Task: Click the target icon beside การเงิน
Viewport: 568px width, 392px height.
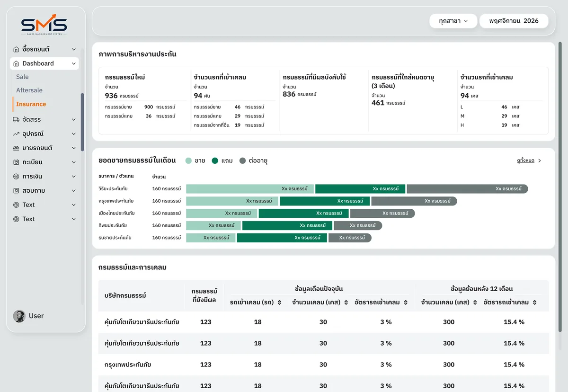Action: pyautogui.click(x=17, y=177)
